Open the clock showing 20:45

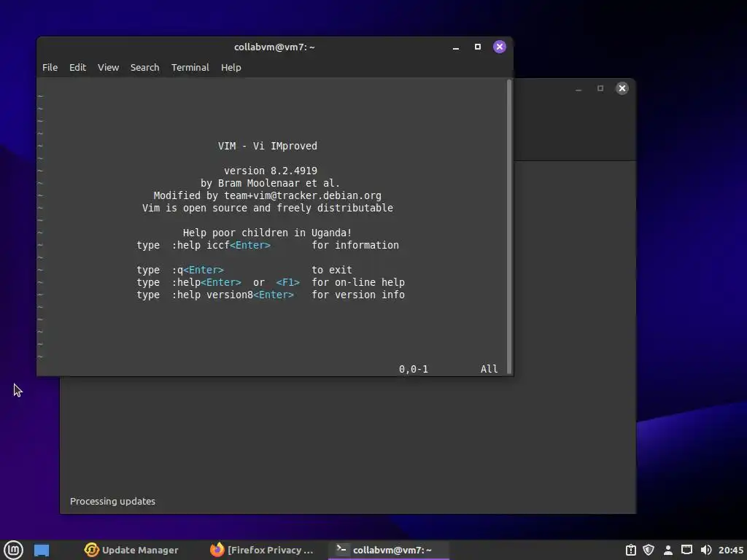click(730, 550)
